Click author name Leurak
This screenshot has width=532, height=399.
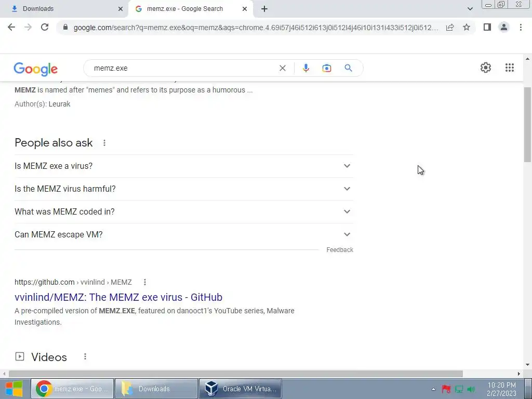(x=59, y=104)
